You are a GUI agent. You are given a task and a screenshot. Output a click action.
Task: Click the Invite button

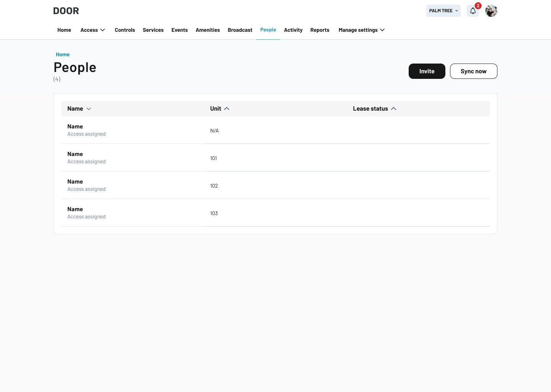[x=427, y=71]
